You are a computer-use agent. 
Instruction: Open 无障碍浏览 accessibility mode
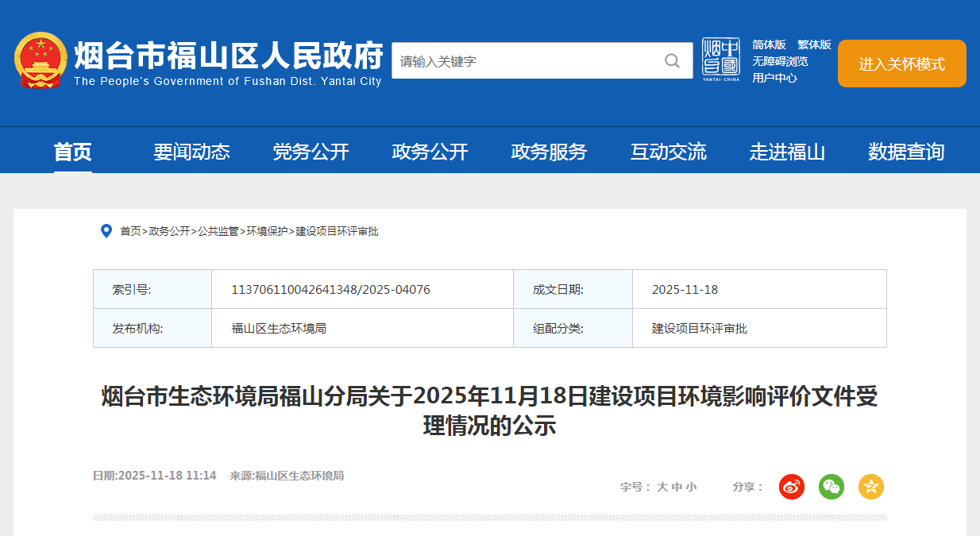[780, 61]
